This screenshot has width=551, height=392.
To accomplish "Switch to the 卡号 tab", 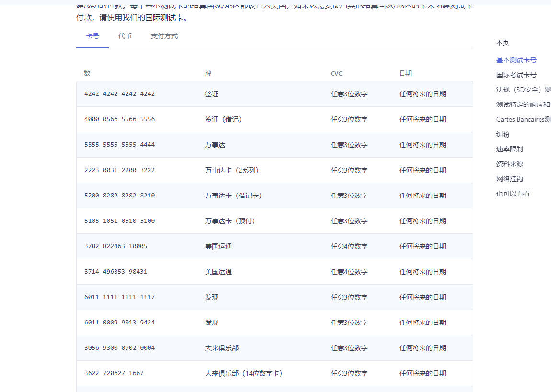I will click(x=92, y=36).
